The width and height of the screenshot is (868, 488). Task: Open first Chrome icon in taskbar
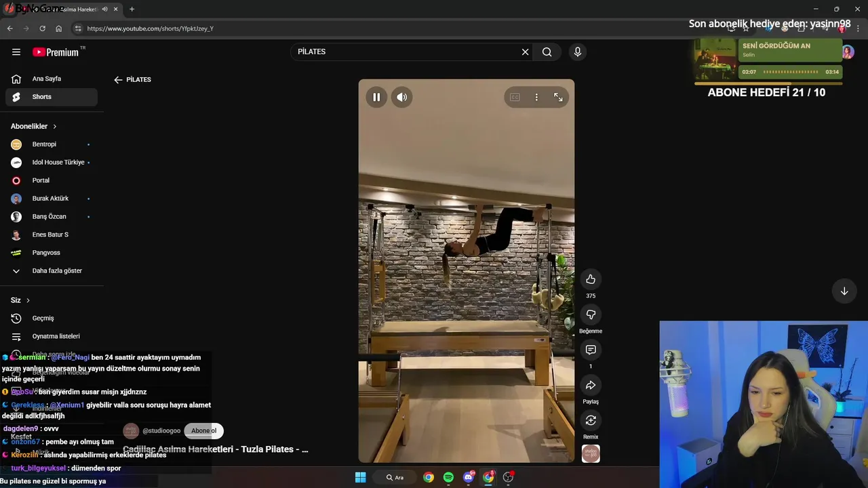click(429, 477)
